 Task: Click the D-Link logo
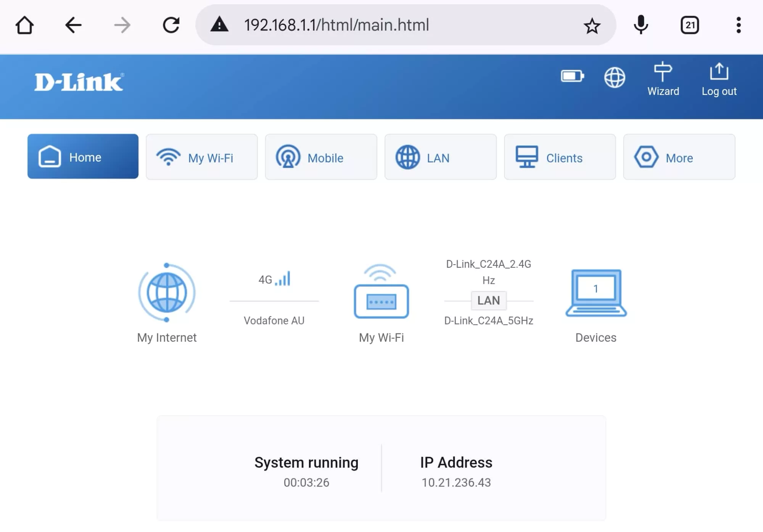point(79,82)
